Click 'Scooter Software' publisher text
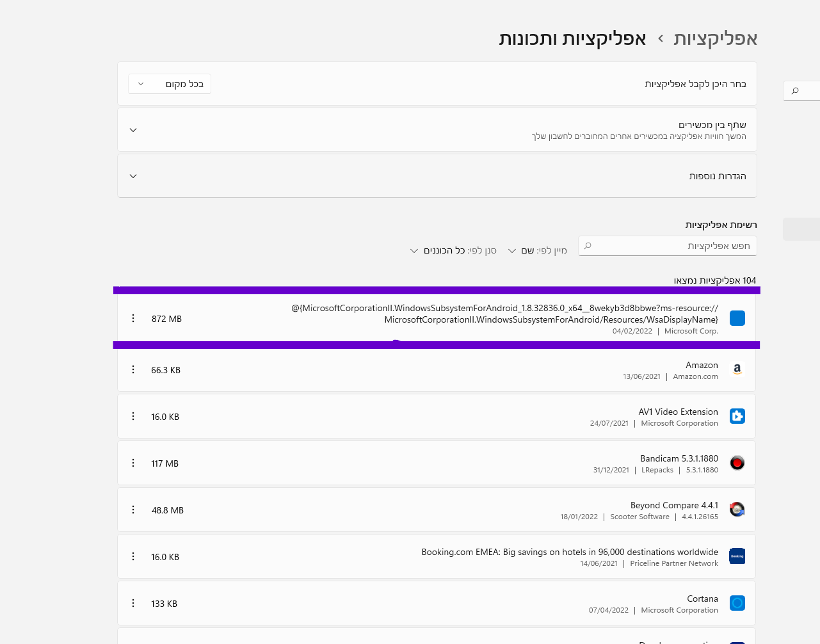This screenshot has height=644, width=820. 639,517
